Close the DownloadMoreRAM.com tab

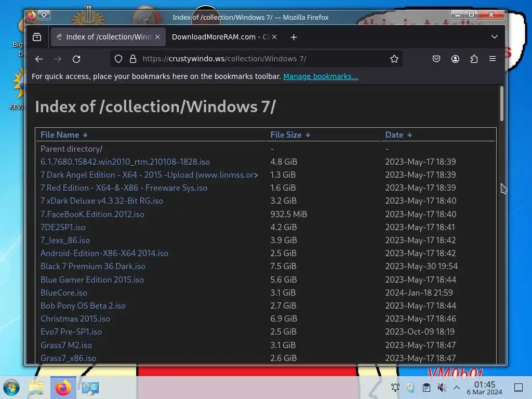coord(274,37)
